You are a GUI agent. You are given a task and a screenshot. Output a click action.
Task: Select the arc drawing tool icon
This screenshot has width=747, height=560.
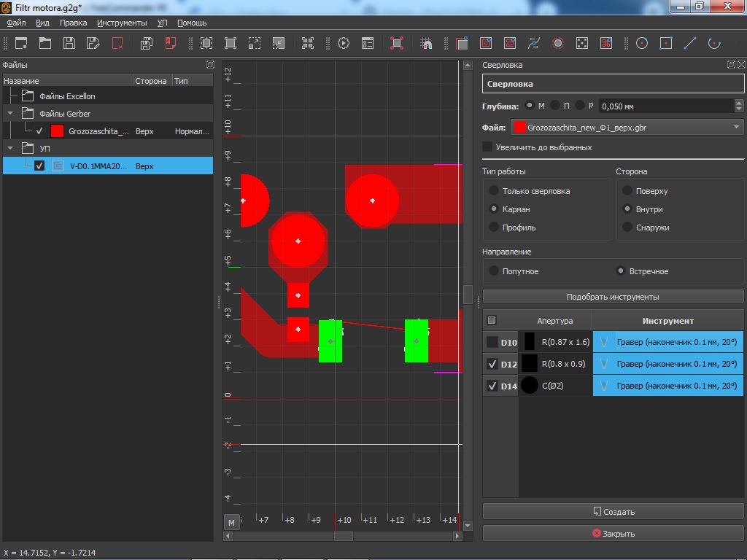point(714,43)
